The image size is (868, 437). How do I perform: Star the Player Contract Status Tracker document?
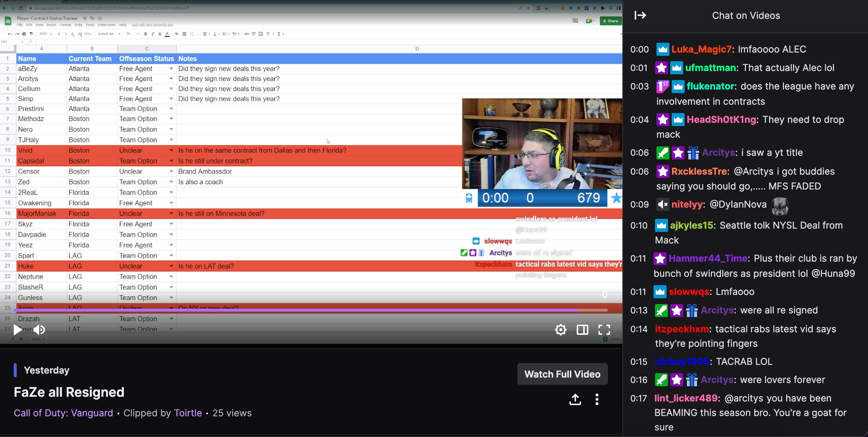click(x=85, y=18)
